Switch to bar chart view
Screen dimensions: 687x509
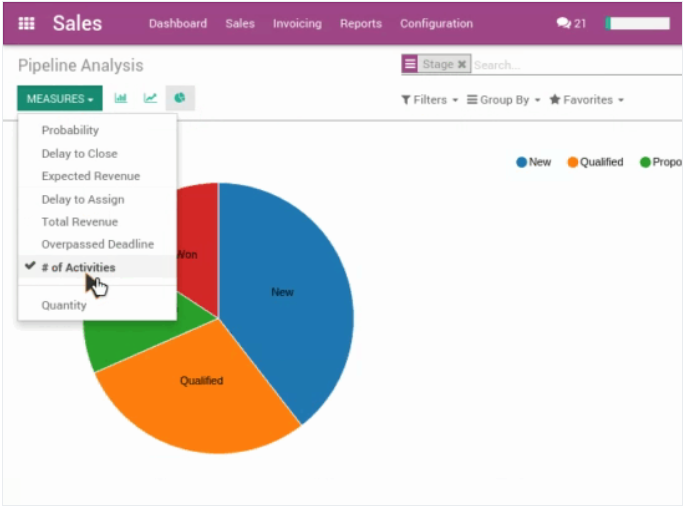(121, 98)
